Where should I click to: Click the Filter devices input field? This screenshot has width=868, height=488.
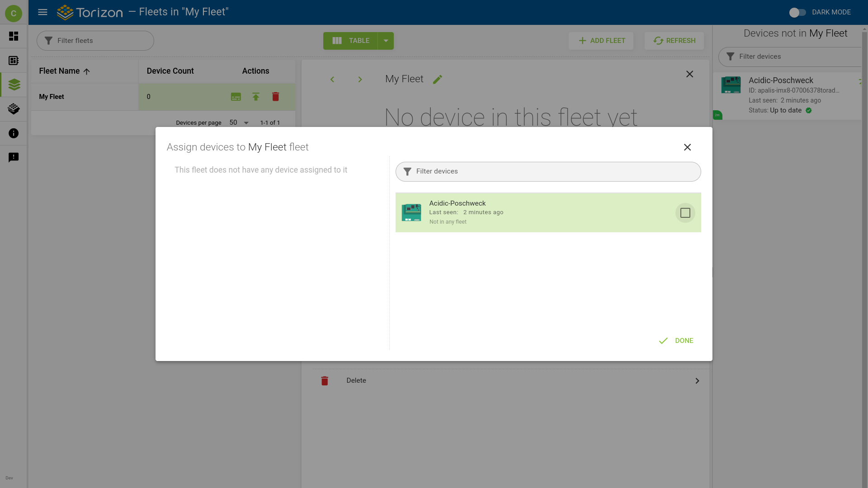[548, 171]
